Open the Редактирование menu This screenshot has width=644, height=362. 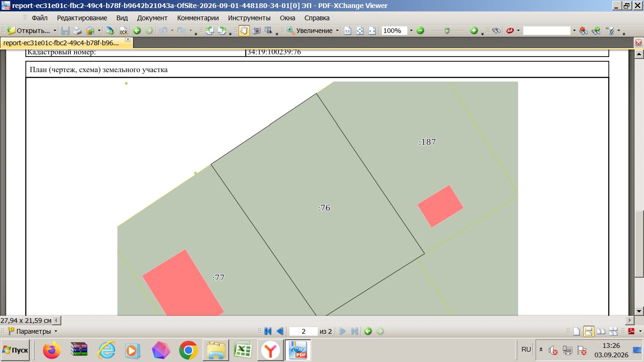pyautogui.click(x=82, y=18)
